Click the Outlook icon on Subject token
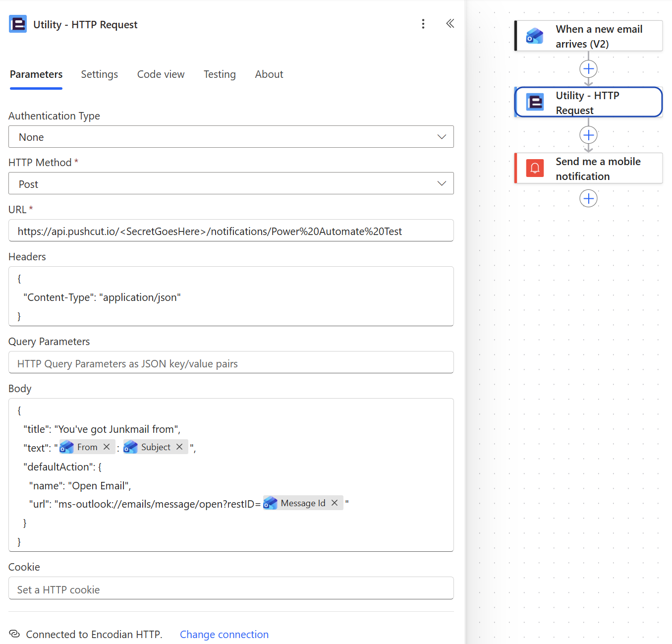The image size is (672, 644). tap(130, 447)
